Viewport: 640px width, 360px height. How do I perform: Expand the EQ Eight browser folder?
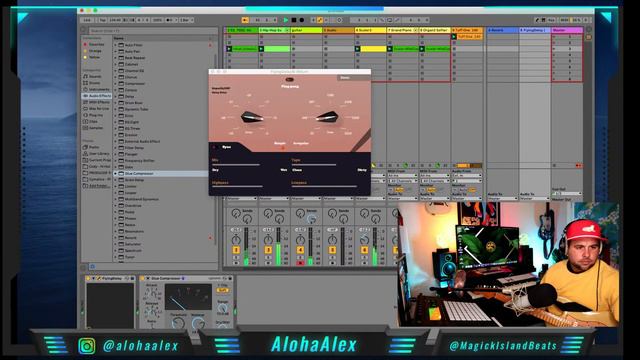point(116,122)
